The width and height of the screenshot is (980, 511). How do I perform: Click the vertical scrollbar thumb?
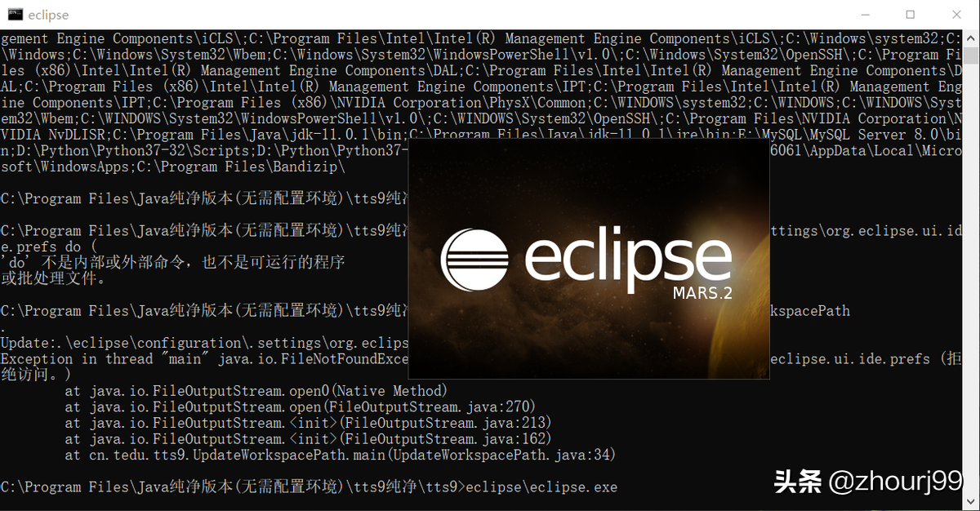971,56
